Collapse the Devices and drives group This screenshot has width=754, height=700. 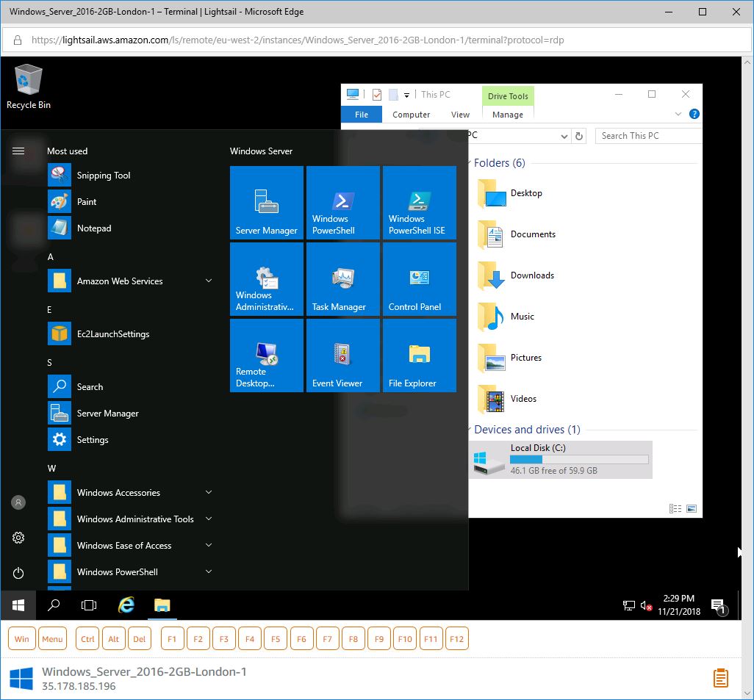[471, 429]
